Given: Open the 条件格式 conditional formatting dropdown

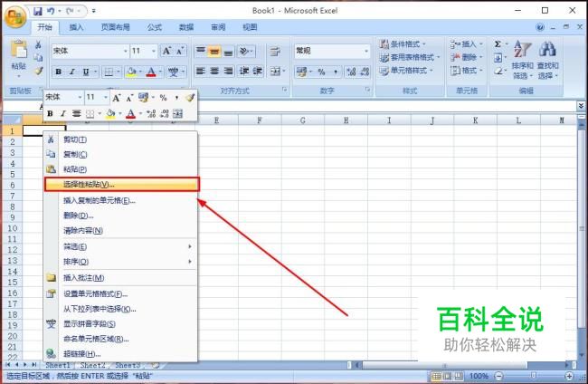Looking at the screenshot, I should click(403, 43).
